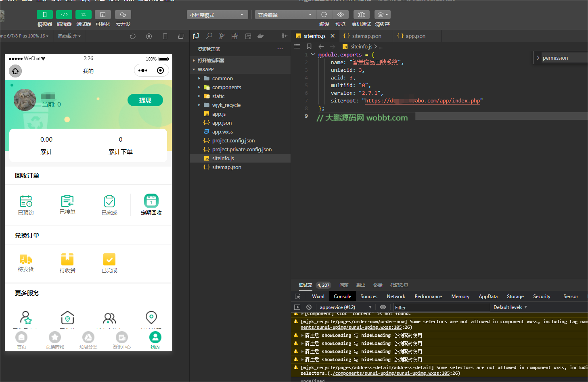Click the Compile refresh icon
Image resolution: width=588 pixels, height=382 pixels.
click(324, 15)
